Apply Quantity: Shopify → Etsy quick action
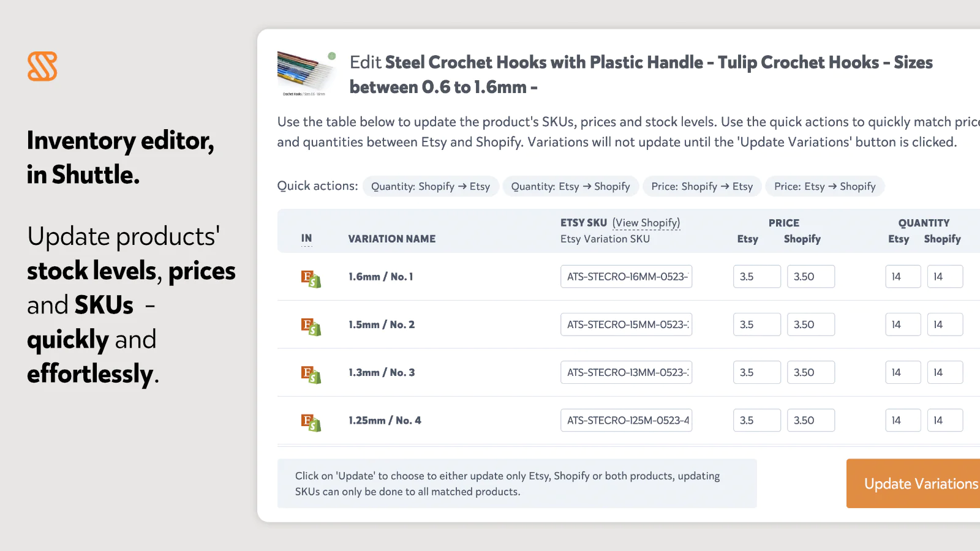The width and height of the screenshot is (980, 551). [431, 186]
